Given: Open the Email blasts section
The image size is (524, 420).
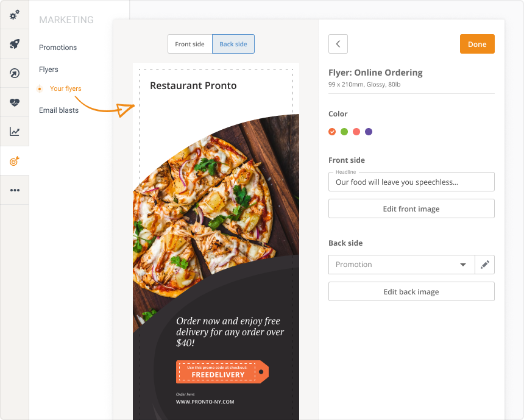Looking at the screenshot, I should (x=58, y=110).
